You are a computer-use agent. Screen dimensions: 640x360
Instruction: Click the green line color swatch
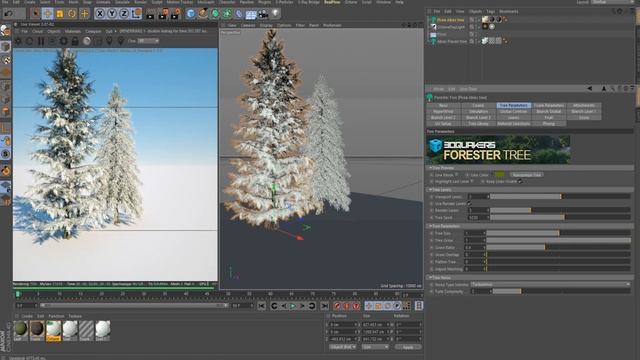point(499,175)
